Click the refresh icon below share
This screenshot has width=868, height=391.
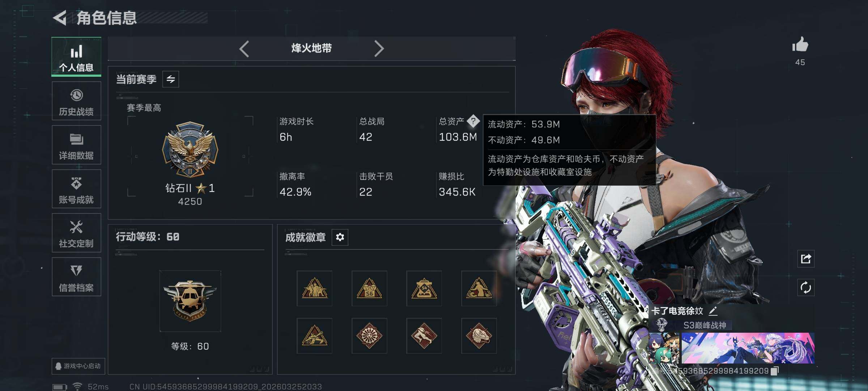pos(806,288)
